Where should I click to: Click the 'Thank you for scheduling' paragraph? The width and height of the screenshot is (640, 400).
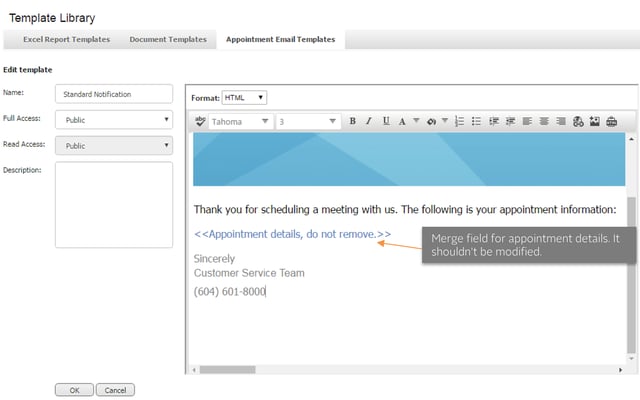(x=405, y=209)
